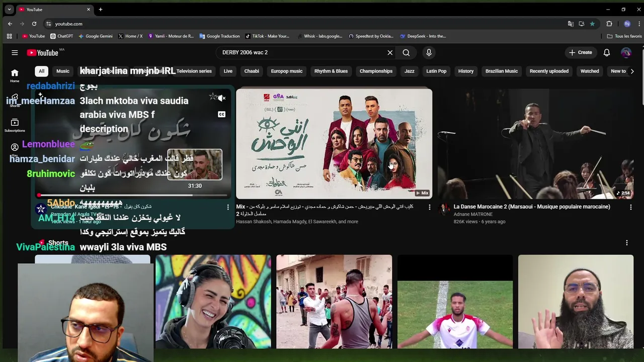Open the bearded man Short thumbnail
The width and height of the screenshot is (644, 362).
pos(576,302)
